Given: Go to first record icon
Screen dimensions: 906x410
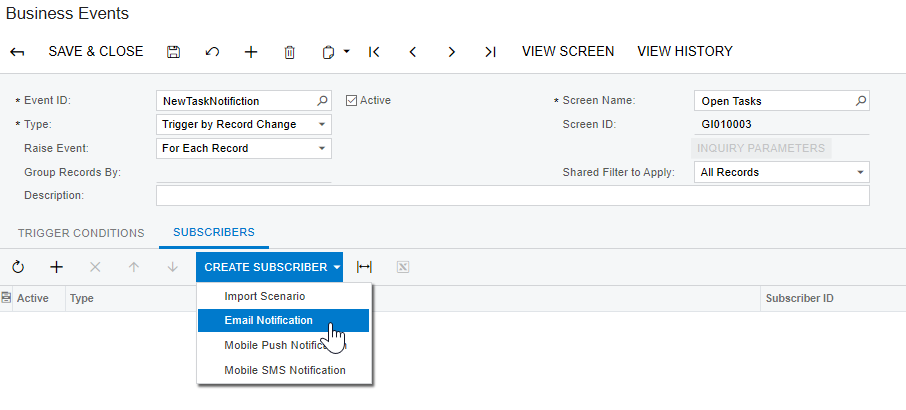Looking at the screenshot, I should point(374,52).
